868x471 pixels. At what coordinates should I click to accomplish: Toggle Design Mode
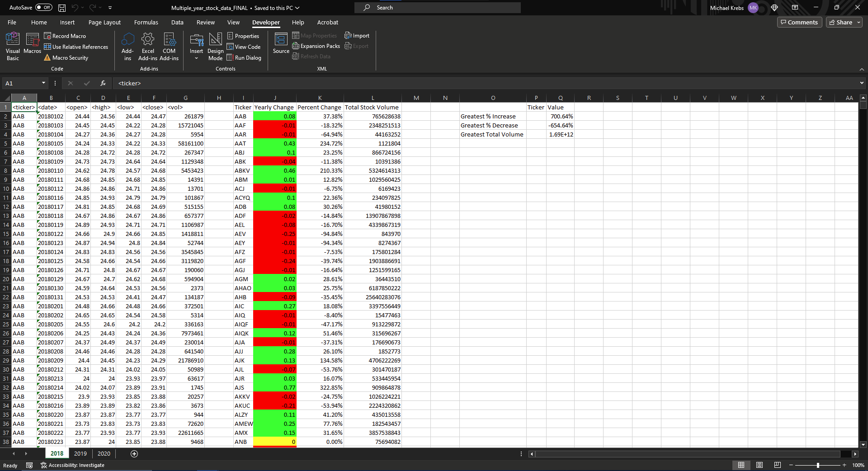click(216, 45)
